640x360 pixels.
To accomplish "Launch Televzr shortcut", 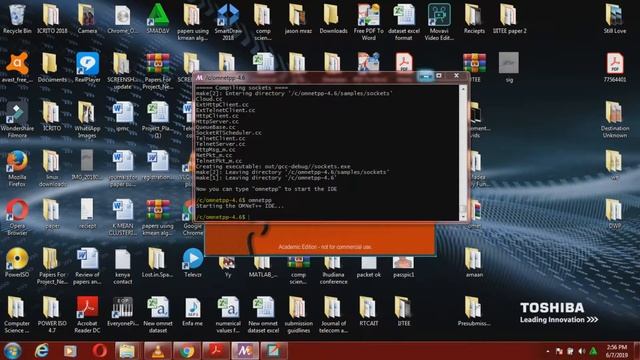I will pyautogui.click(x=193, y=263).
